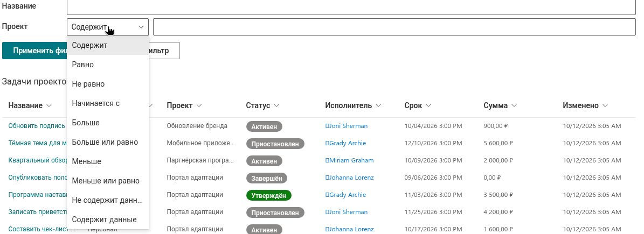Click 'Мобильное приложе...' project cell
Image resolution: width=644 pixels, height=234 pixels.
tap(201, 143)
